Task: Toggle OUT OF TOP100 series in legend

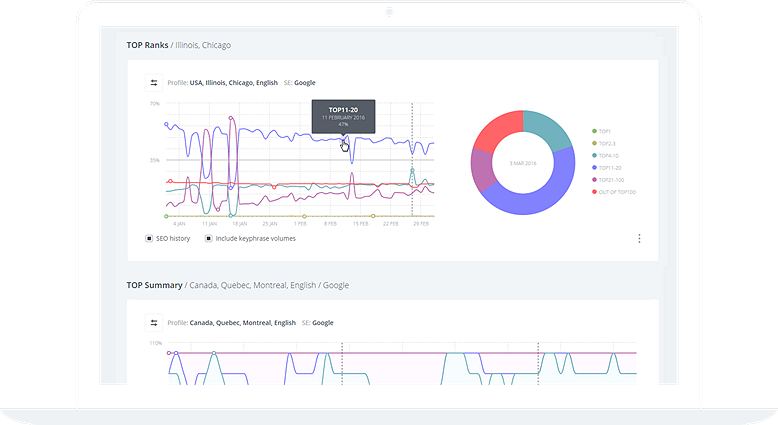Action: click(x=614, y=192)
